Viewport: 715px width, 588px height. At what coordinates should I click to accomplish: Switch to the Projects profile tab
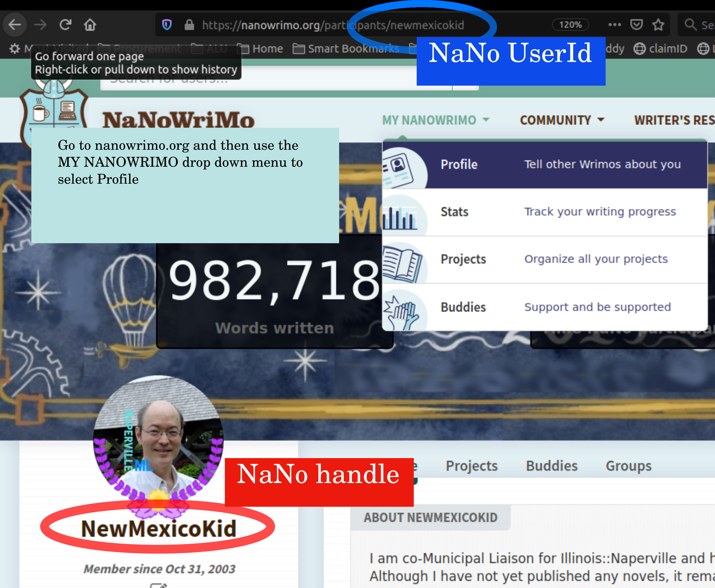(x=472, y=466)
